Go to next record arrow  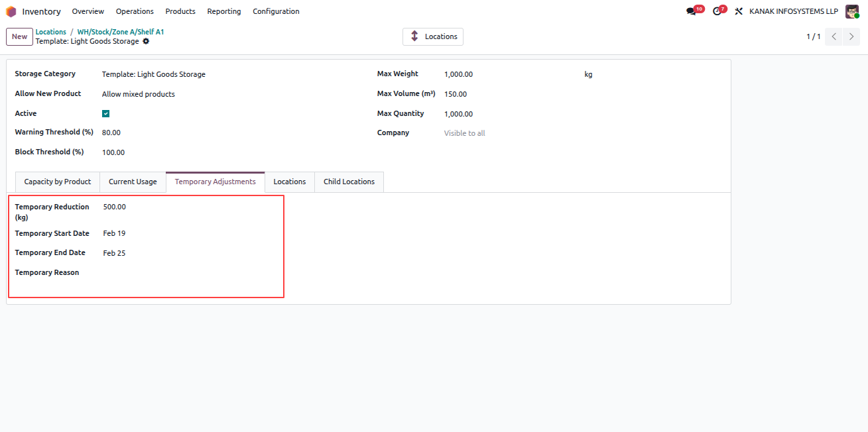coord(851,36)
